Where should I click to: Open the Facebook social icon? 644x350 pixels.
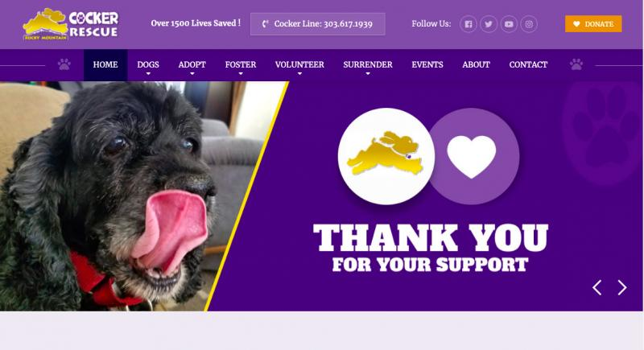pyautogui.click(x=469, y=24)
